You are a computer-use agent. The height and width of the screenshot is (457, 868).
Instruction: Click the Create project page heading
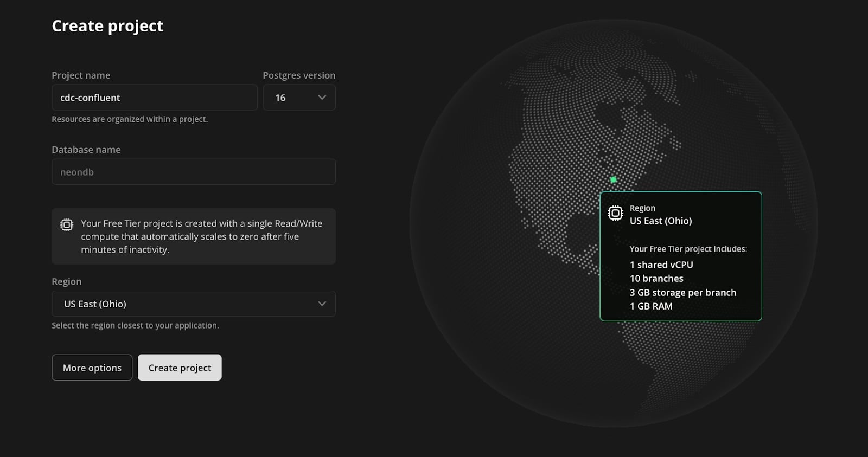[x=107, y=26]
